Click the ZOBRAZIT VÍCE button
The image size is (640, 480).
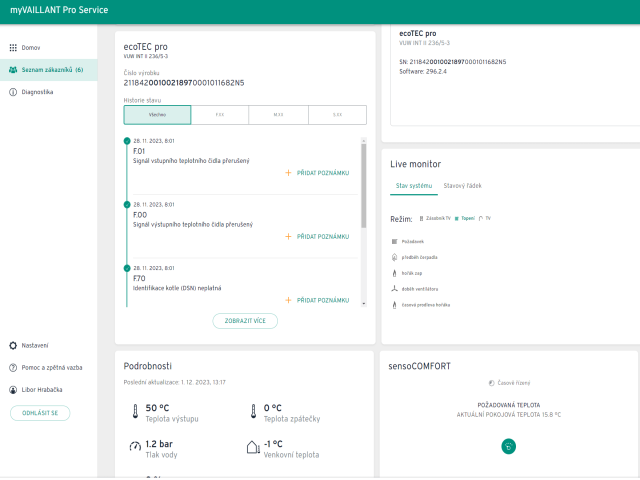(245, 321)
